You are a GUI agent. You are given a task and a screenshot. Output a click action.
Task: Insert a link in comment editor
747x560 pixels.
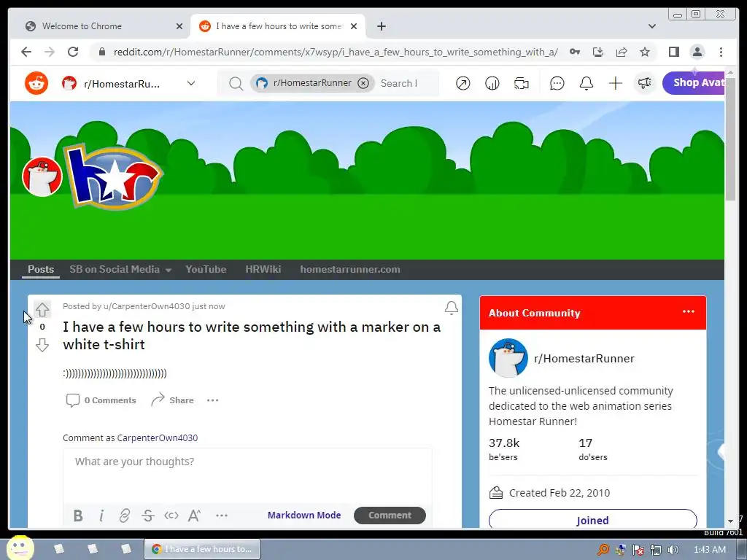(x=124, y=516)
